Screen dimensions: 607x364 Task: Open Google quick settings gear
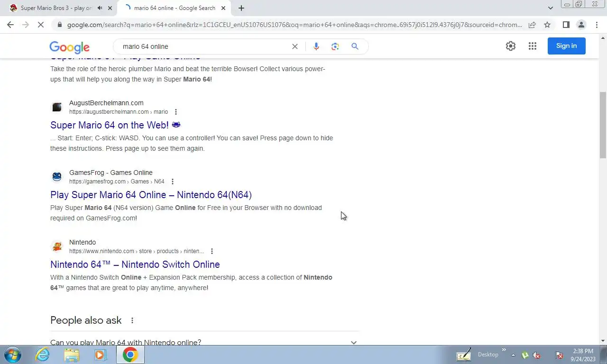click(510, 46)
